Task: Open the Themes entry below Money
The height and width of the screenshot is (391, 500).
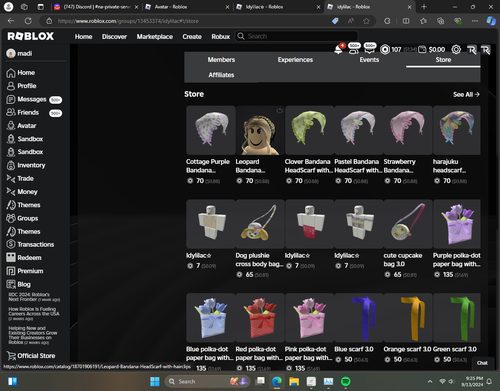Action: click(x=23, y=205)
